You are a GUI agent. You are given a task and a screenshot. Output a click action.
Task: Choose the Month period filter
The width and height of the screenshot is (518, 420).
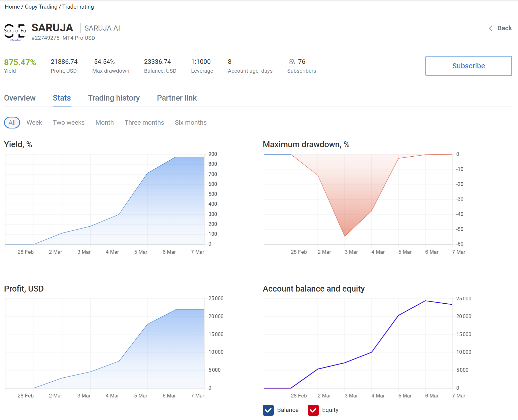tap(105, 123)
